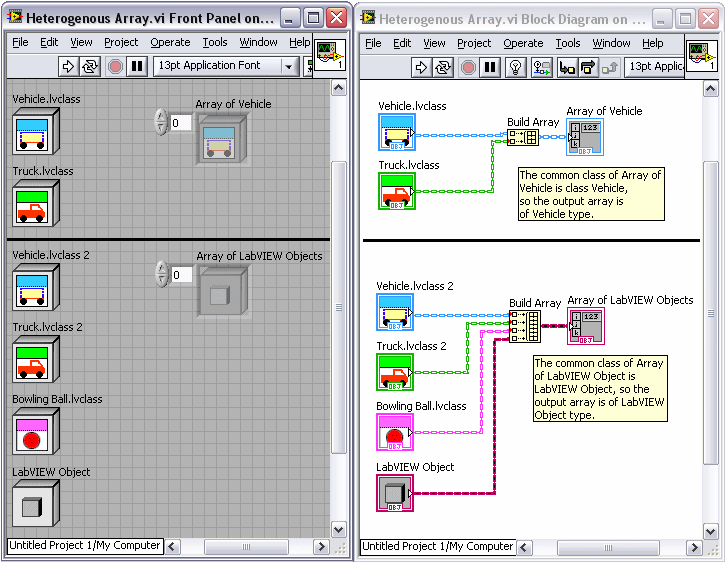This screenshot has width=725, height=562.
Task: Click Run Continuously in Block Diagram toolbar
Action: pyautogui.click(x=443, y=68)
